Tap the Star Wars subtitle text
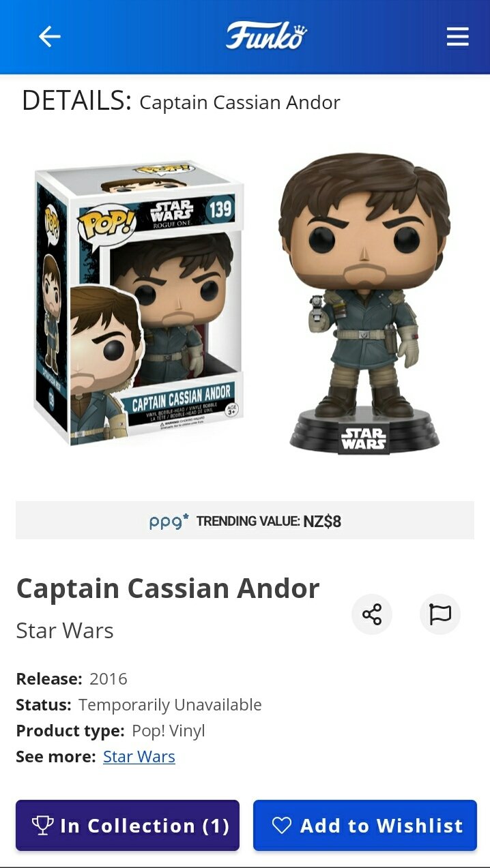This screenshot has height=868, width=490. (65, 631)
